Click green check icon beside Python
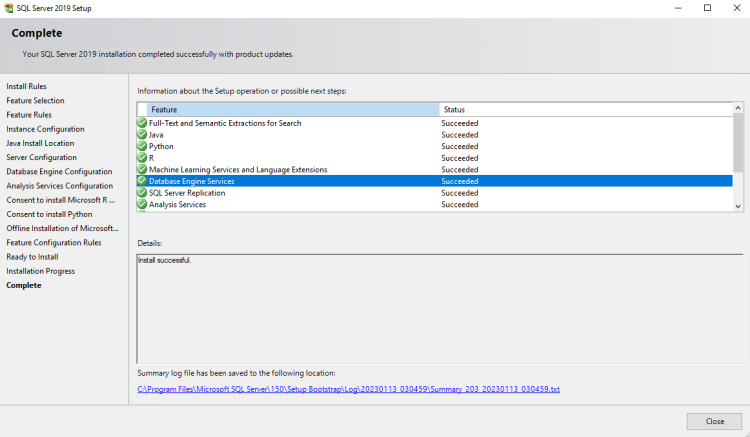Viewport: 750px width, 437px height. 142,146
